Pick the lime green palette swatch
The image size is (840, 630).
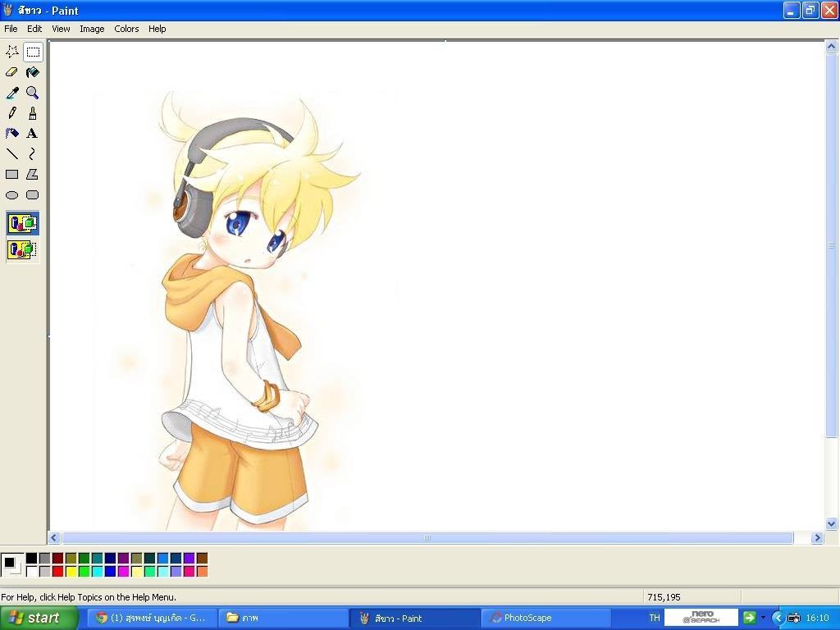pos(84,572)
